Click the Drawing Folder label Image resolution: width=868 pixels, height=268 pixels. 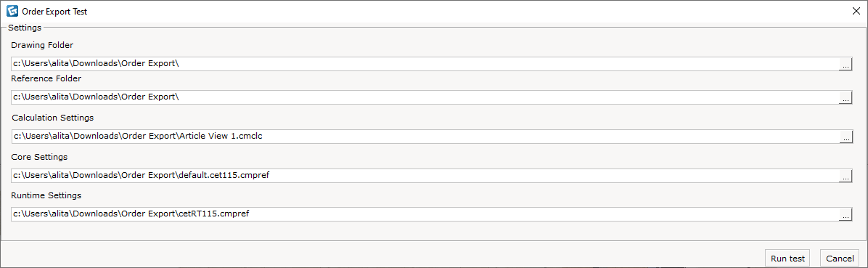(42, 45)
